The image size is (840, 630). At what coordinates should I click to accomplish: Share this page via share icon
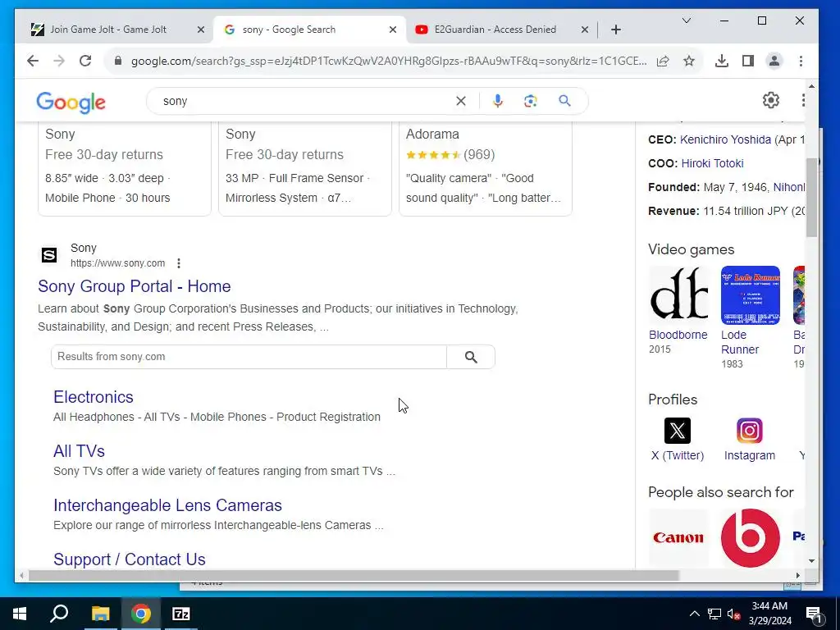[663, 61]
